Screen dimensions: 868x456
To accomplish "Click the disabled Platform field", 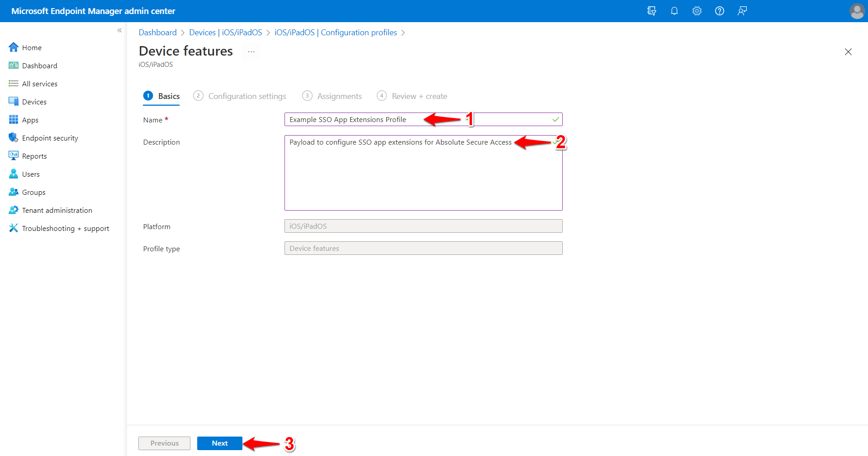I will point(423,226).
